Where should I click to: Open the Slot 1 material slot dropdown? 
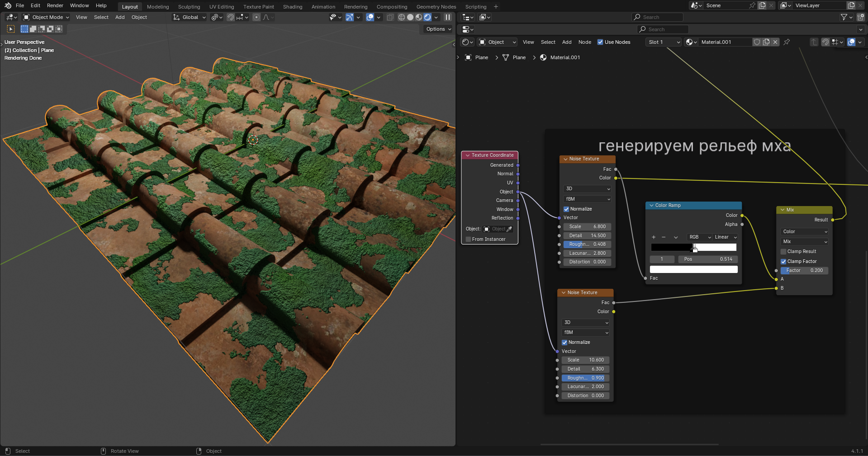tap(664, 42)
